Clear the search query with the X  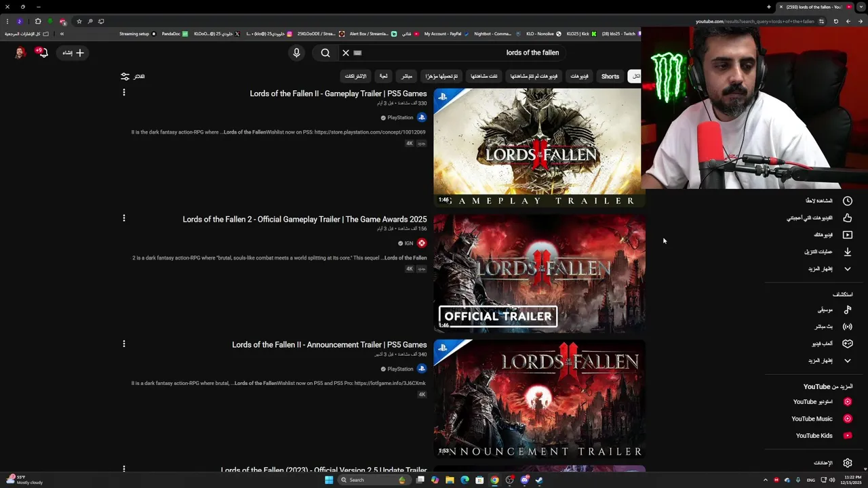(x=346, y=53)
